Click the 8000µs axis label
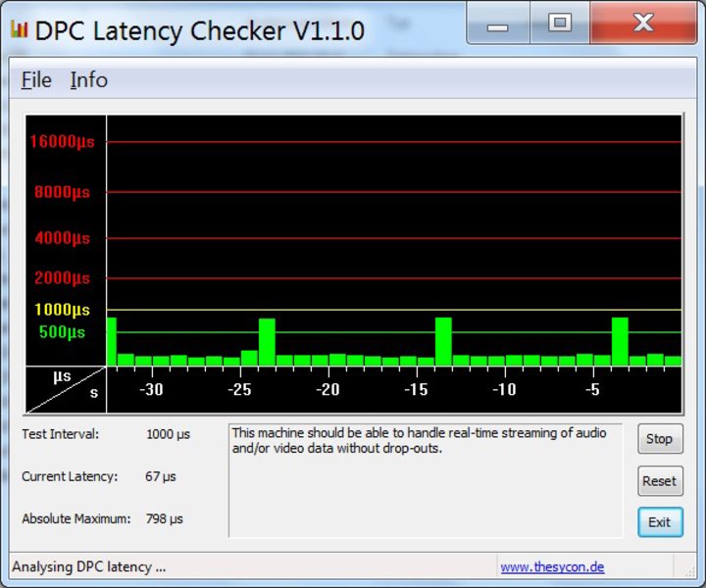Image resolution: width=706 pixels, height=588 pixels. 62,192
